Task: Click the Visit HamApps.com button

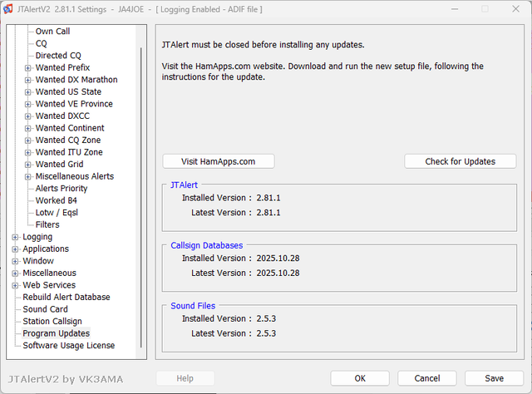Action: [x=218, y=161]
